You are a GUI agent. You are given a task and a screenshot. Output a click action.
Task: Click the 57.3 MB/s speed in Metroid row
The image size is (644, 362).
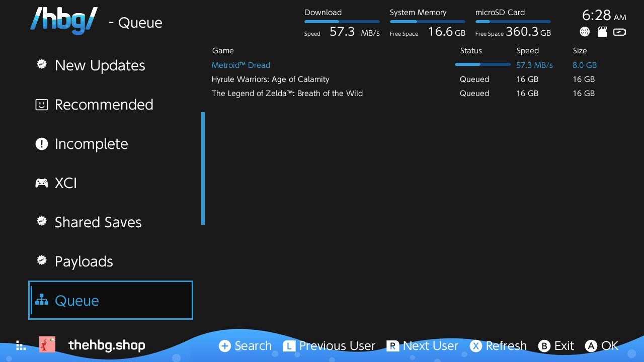(x=534, y=65)
